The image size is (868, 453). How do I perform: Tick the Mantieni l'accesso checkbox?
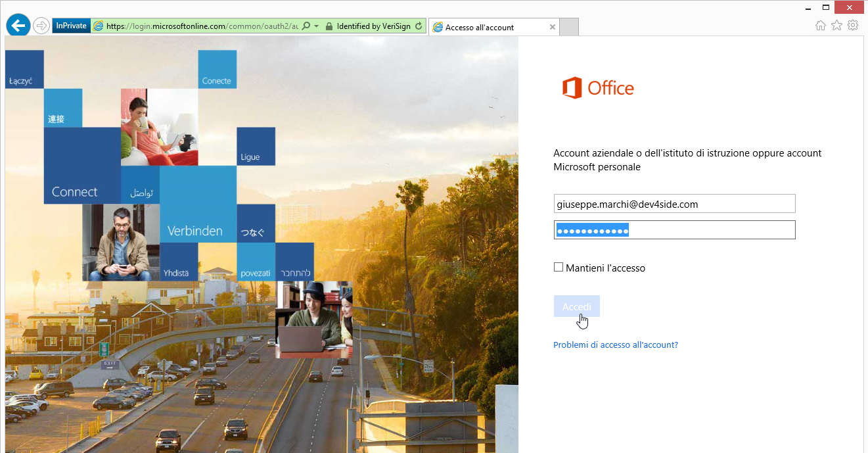[x=559, y=267]
